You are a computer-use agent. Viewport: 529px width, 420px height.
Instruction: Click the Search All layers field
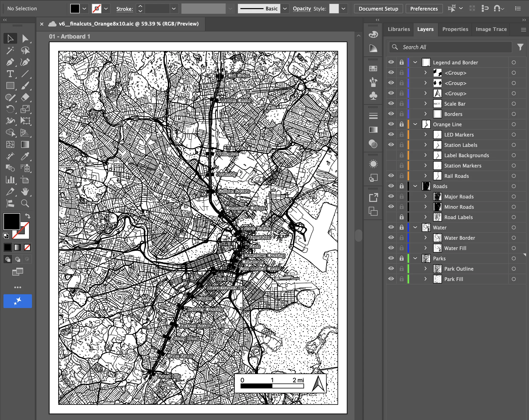click(450, 47)
